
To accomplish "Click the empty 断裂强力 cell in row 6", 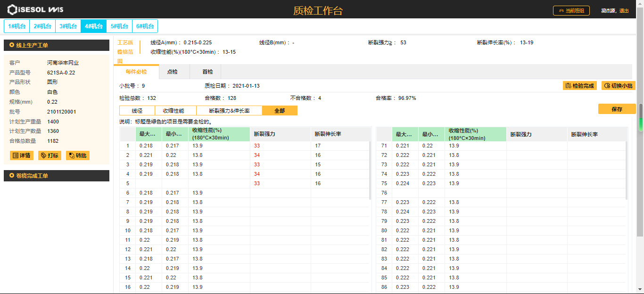I will click(280, 193).
